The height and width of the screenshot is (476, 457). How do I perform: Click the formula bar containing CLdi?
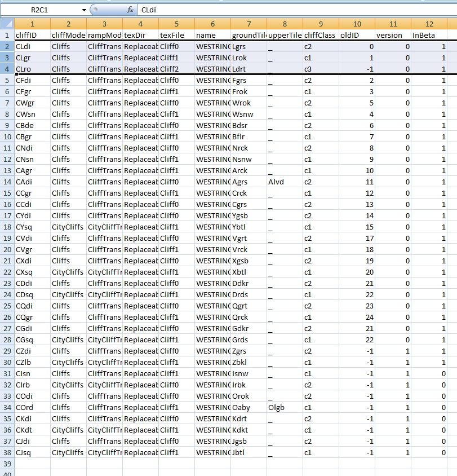pos(297,10)
